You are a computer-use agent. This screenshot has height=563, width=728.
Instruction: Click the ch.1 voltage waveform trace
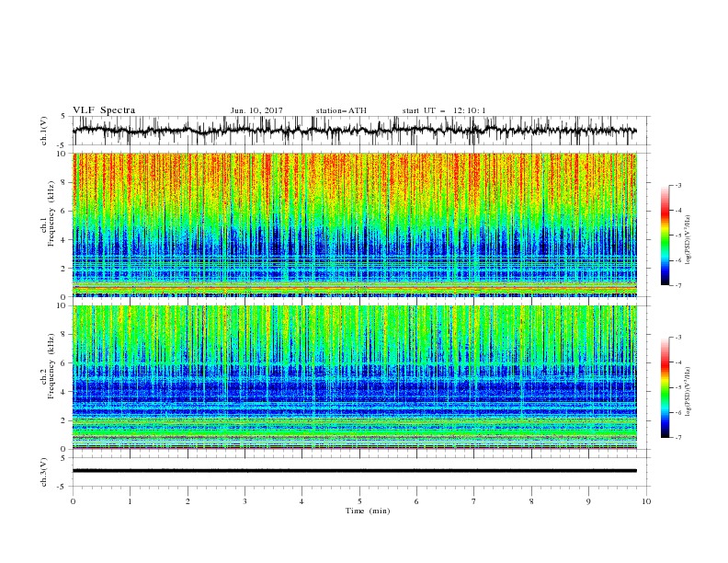[354, 131]
